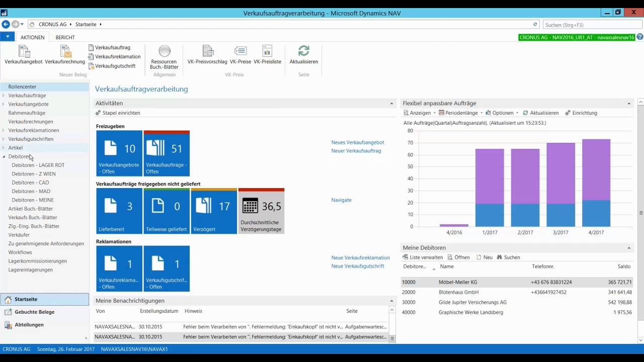Open the Periodenlänge dropdown

point(460,113)
